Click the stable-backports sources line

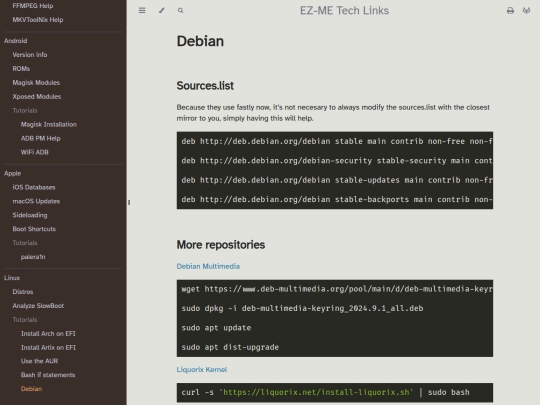pos(337,199)
